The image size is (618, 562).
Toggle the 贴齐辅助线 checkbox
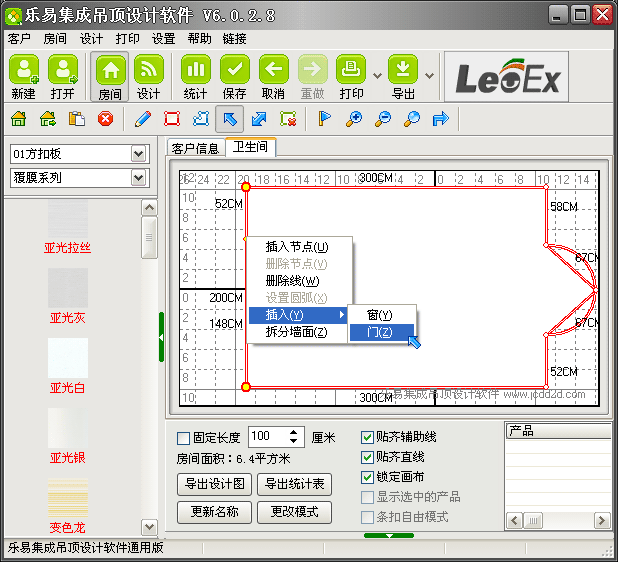tap(367, 437)
